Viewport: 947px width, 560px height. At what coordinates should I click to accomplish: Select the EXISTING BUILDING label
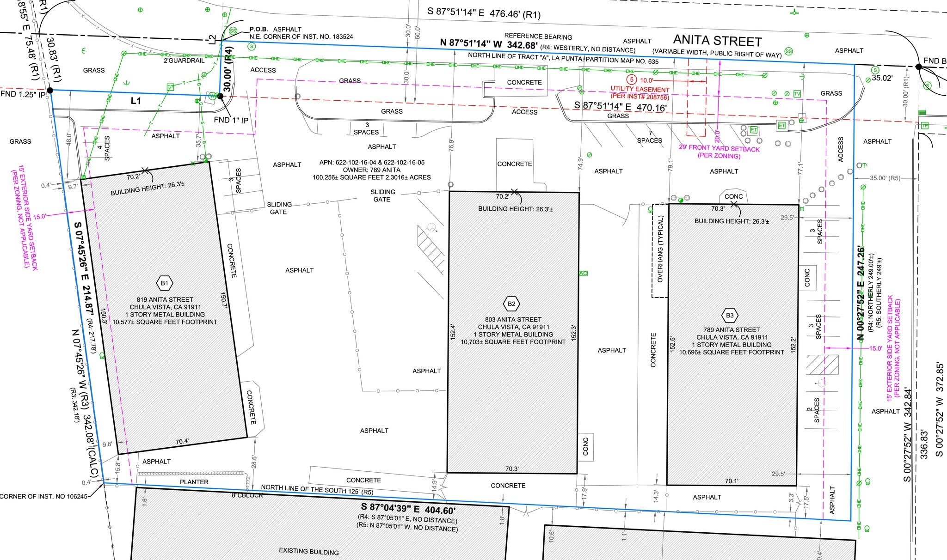coord(308,551)
